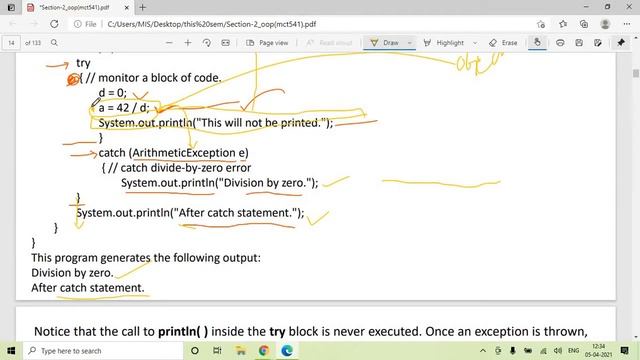Add this page to favorites star icon
Image resolution: width=640 pixels, height=360 pixels.
tap(541, 24)
